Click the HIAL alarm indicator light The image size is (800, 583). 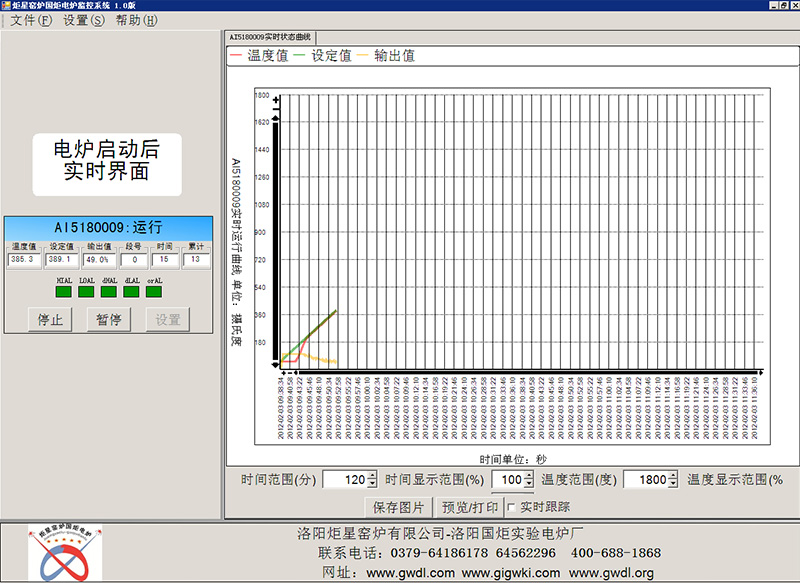tap(62, 290)
